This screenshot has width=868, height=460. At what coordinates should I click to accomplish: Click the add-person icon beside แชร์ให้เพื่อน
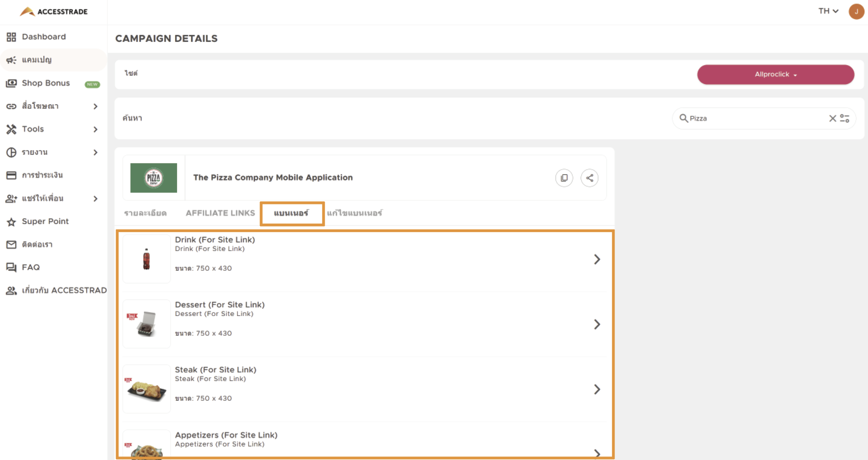(x=11, y=198)
